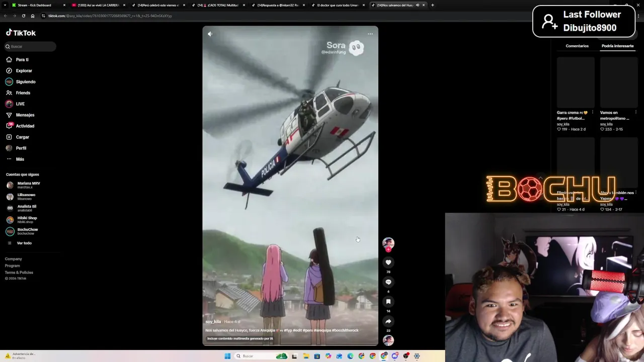Click the browser forward arrow
644x362 pixels.
(x=14, y=16)
